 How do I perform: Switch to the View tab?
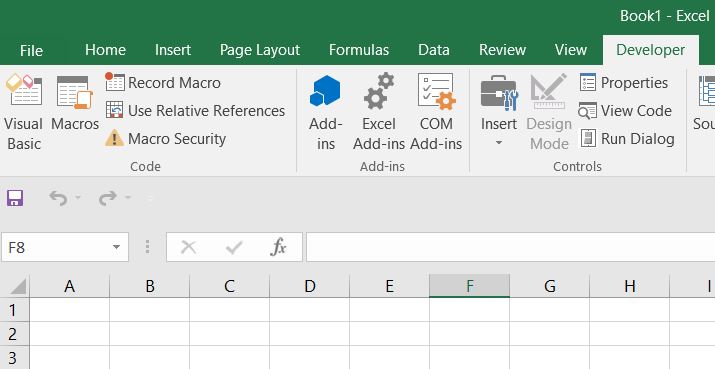(x=570, y=50)
